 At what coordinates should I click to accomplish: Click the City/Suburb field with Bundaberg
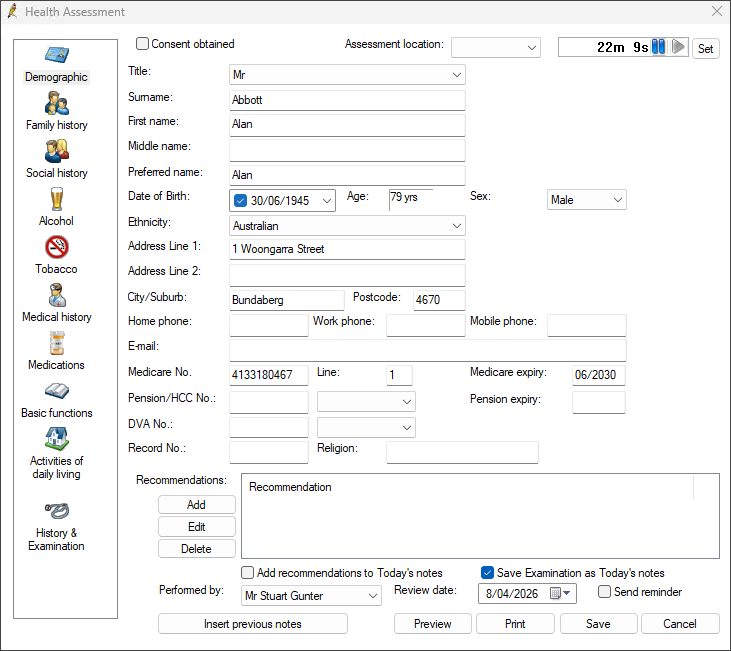[x=287, y=300]
